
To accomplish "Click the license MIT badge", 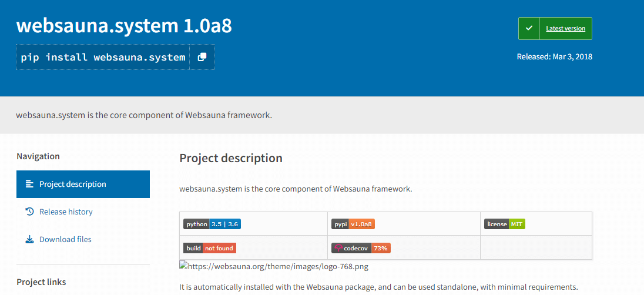I will (x=504, y=224).
